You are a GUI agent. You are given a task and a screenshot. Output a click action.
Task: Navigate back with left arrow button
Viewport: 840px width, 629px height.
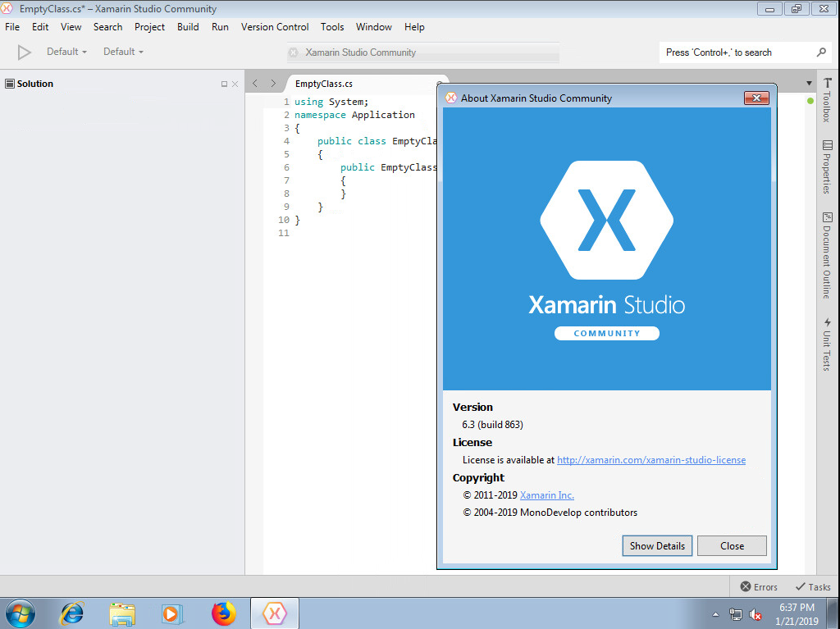(255, 84)
